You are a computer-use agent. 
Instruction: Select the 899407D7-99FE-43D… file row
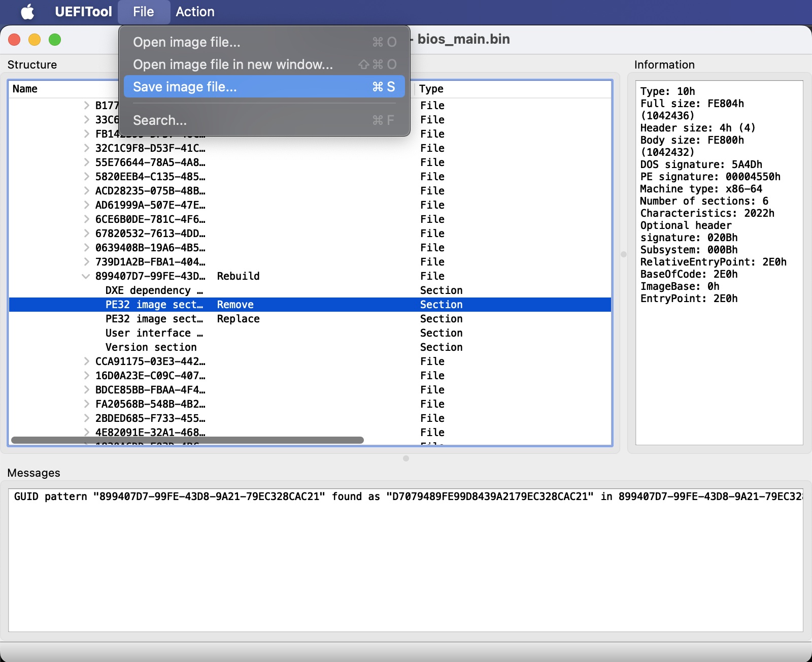point(310,276)
